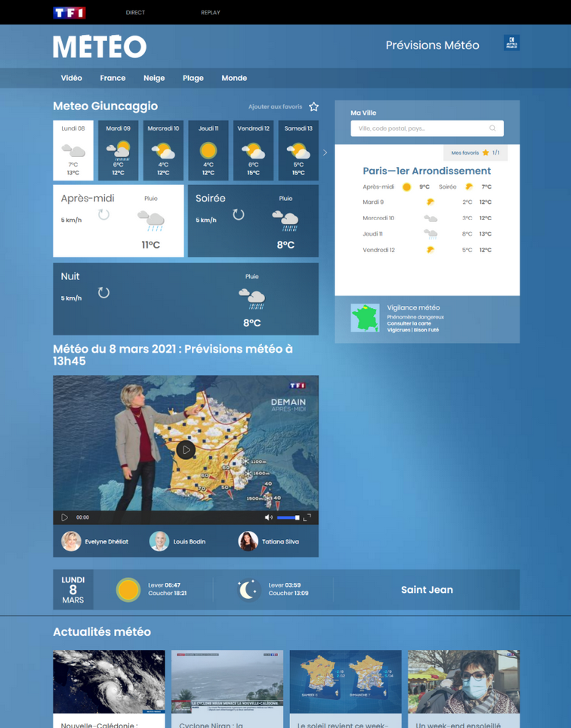
Task: Open the Neige menu item
Action: pos(154,78)
